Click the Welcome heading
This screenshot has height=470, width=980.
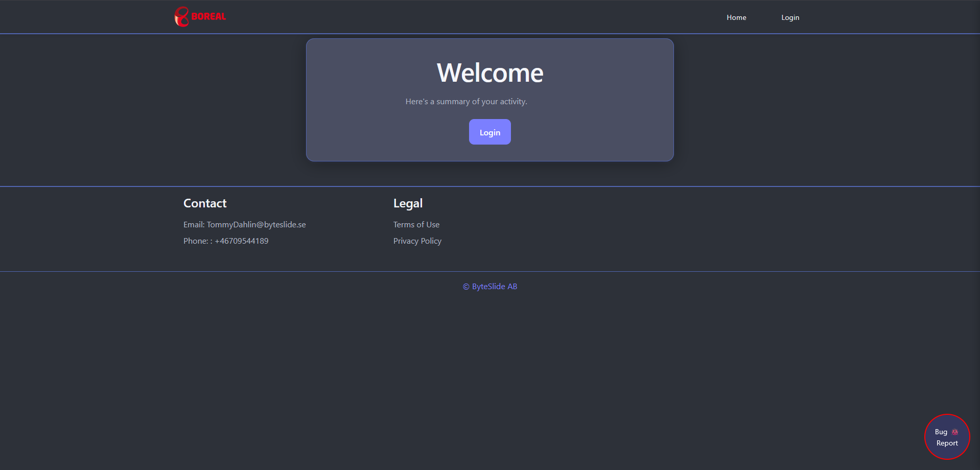tap(489, 72)
